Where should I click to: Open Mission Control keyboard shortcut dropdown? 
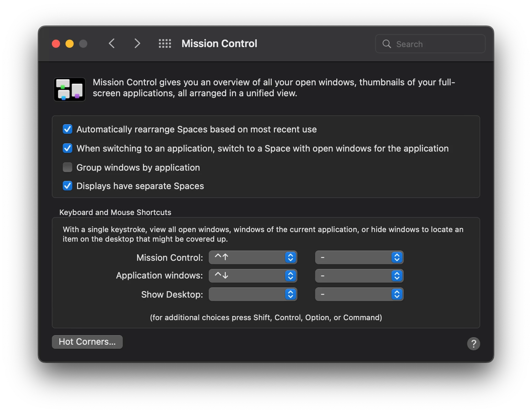[x=253, y=257]
